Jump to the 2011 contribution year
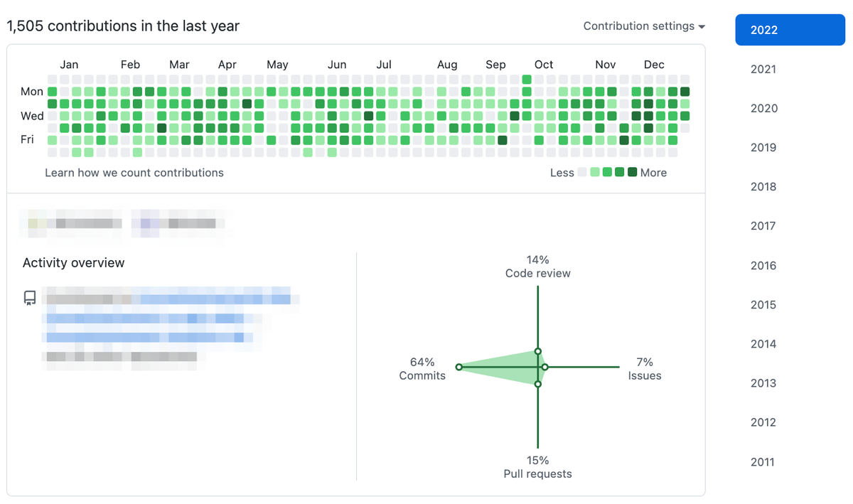 coord(763,462)
